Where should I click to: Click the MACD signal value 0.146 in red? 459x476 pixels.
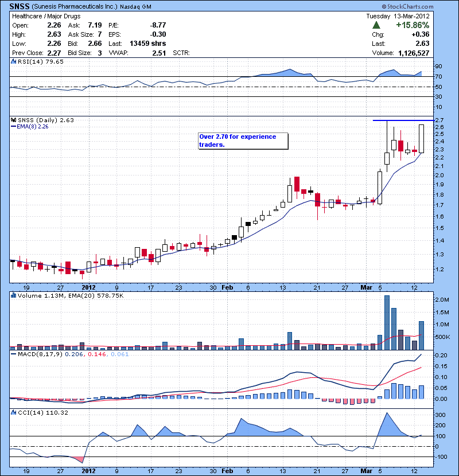coord(97,354)
